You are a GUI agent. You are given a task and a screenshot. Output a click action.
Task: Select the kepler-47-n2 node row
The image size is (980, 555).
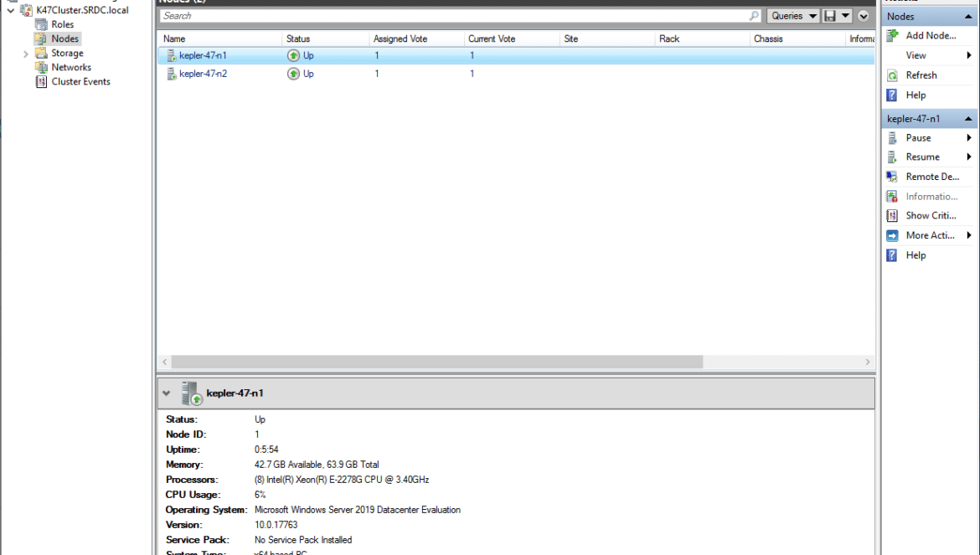click(516, 74)
